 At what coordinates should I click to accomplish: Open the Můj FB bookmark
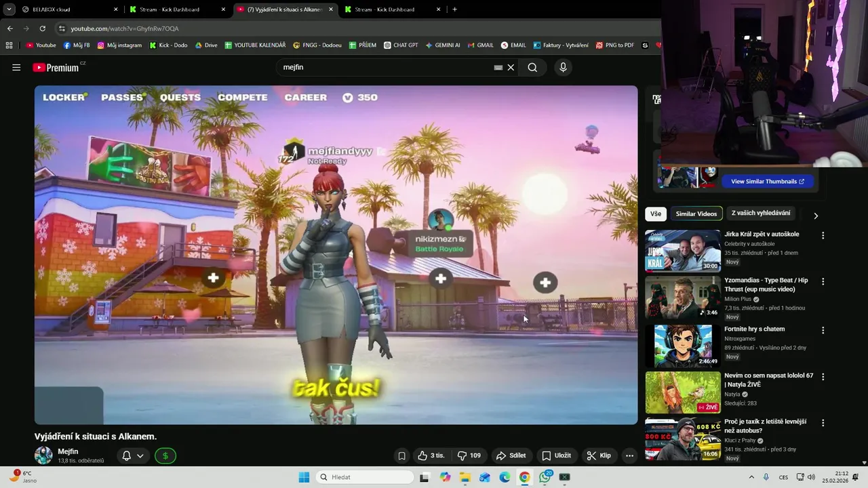pyautogui.click(x=77, y=45)
